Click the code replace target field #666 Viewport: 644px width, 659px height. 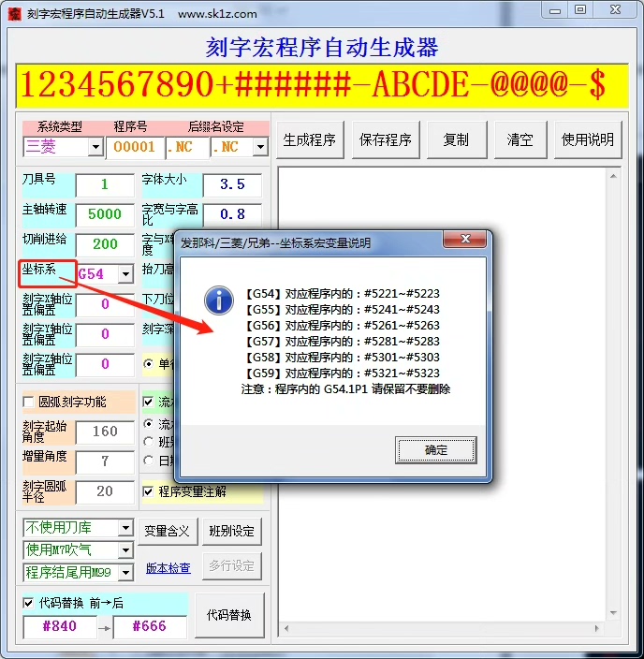point(150,626)
